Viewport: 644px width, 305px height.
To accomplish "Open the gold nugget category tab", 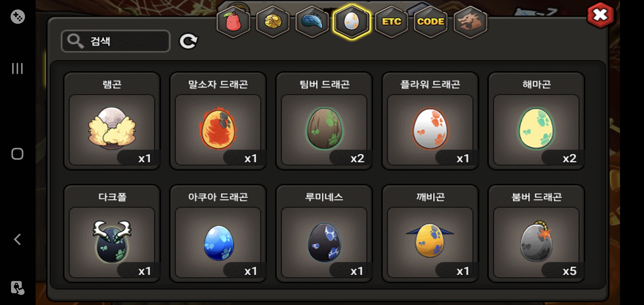I will pyautogui.click(x=273, y=22).
